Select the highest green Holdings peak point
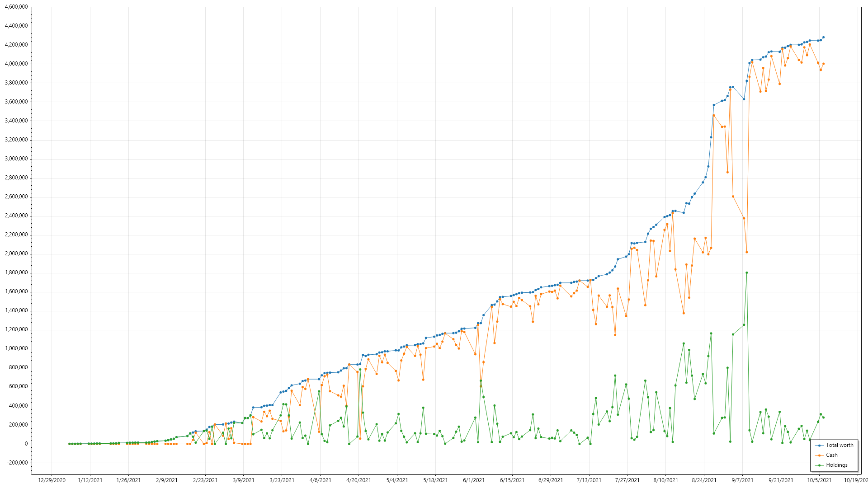868x488 pixels. click(746, 272)
